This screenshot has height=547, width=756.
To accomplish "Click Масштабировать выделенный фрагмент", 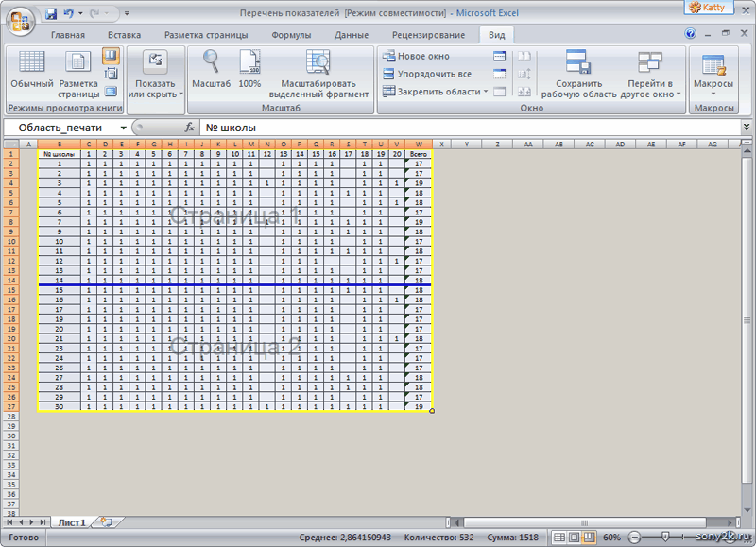I will (318, 75).
